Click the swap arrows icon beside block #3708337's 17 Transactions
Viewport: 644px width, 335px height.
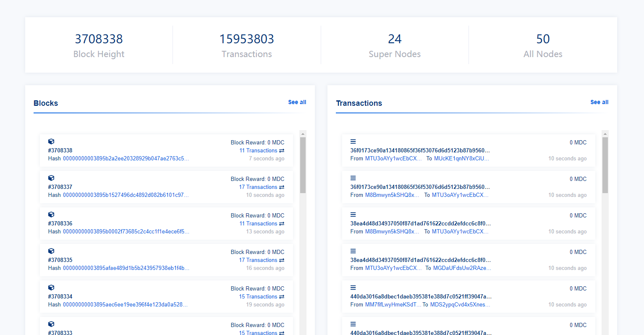(282, 187)
